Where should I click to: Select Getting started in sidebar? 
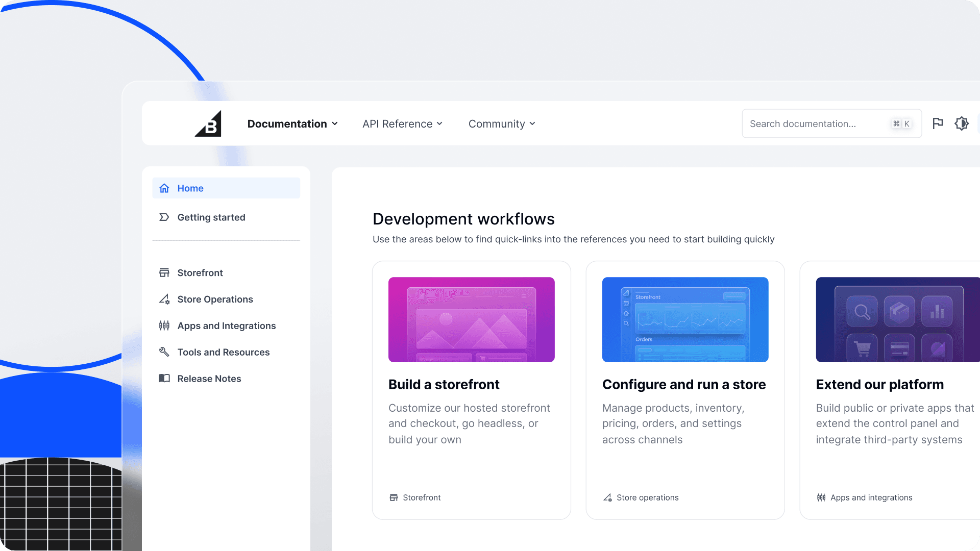click(x=211, y=217)
